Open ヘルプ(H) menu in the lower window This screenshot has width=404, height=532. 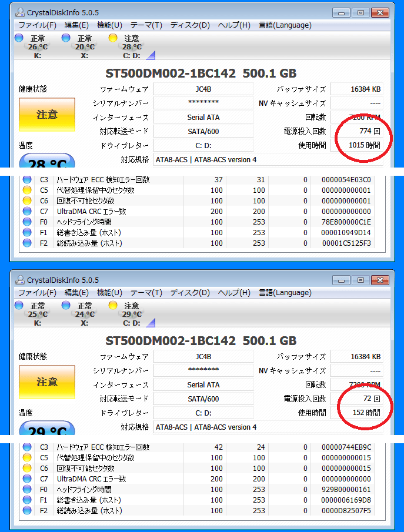234,293
